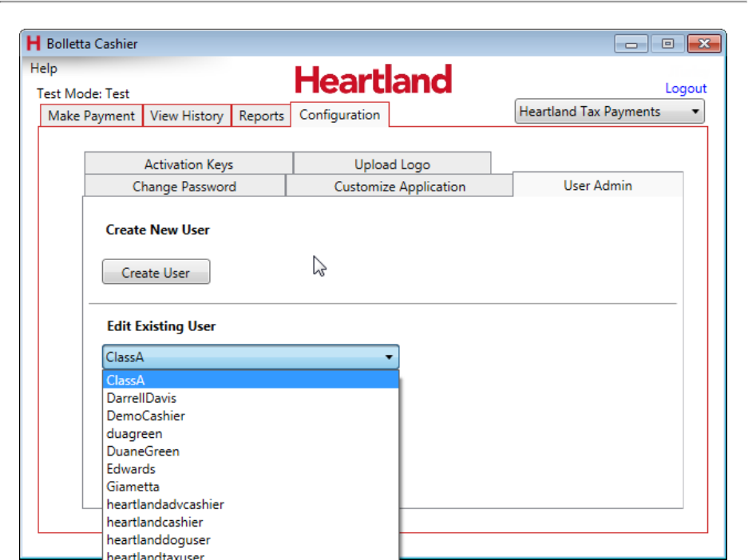
Task: Click the Create User button
Action: (156, 272)
